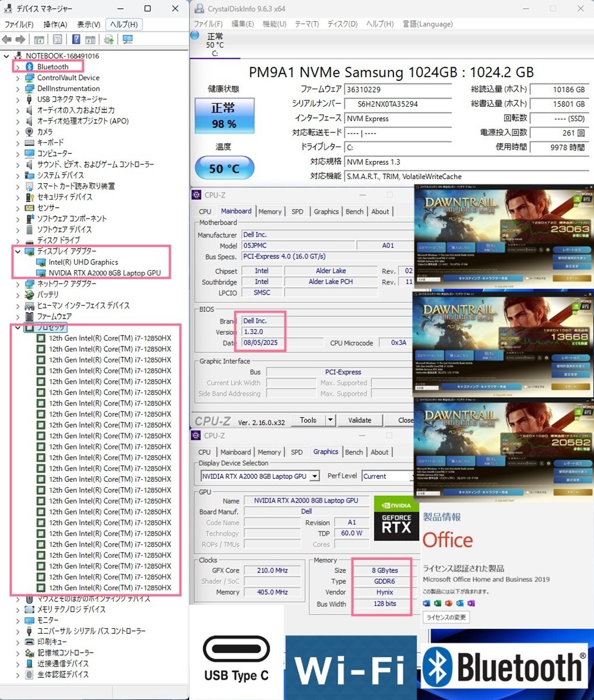Viewport: 594px width, 700px height.
Task: Open SPD tab in CPU-Z window showing Motherboard info
Action: coord(297,212)
